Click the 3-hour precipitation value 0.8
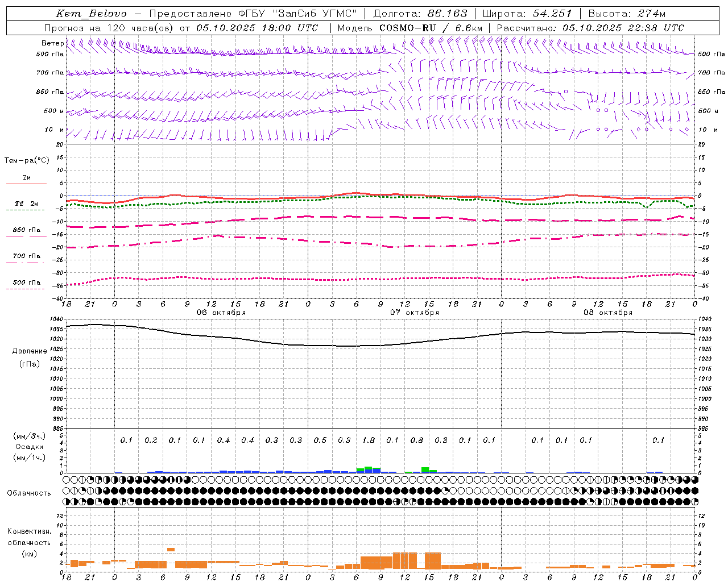The height and width of the screenshot is (582, 728). coord(417,440)
